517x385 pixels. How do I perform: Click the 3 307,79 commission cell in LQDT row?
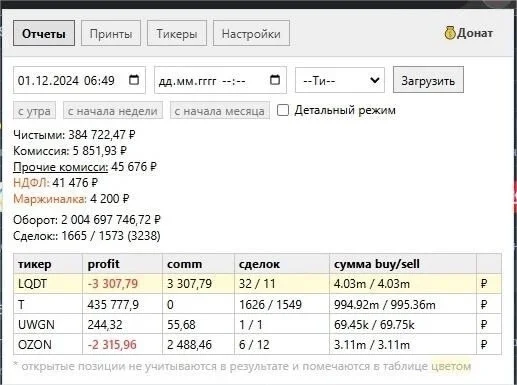click(198, 284)
